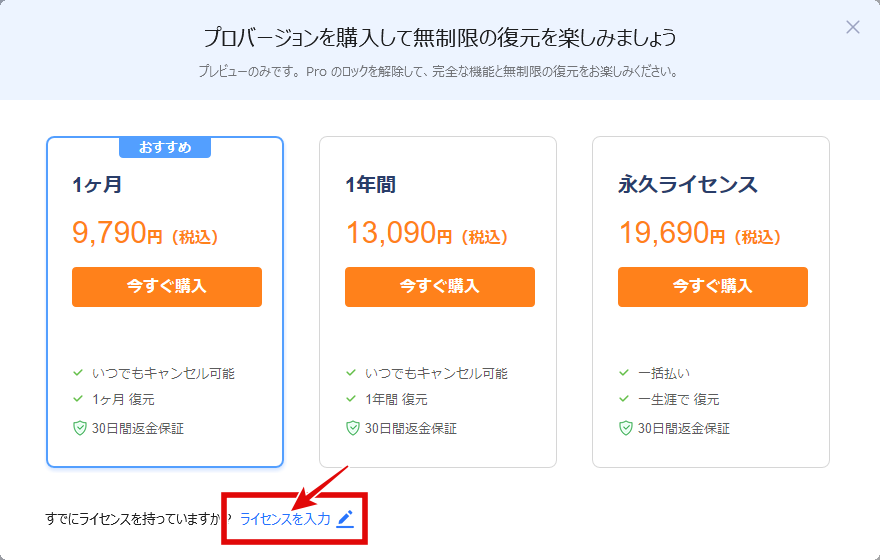Click the pencil edit icon beside ライセンスを入力
Image resolution: width=880 pixels, height=560 pixels.
click(345, 519)
